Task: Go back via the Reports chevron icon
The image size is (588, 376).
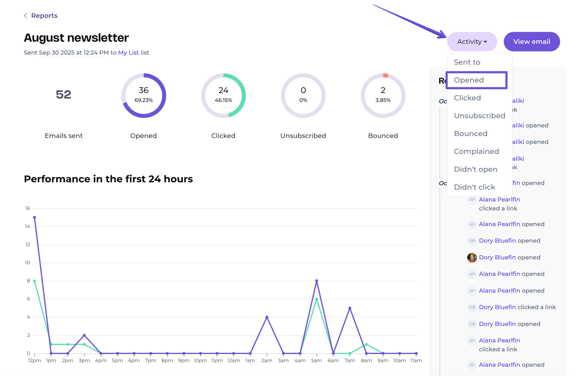Action: pos(25,16)
